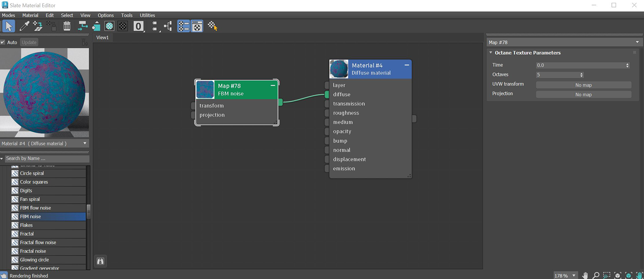Toggle preview background checker icon

123,26
